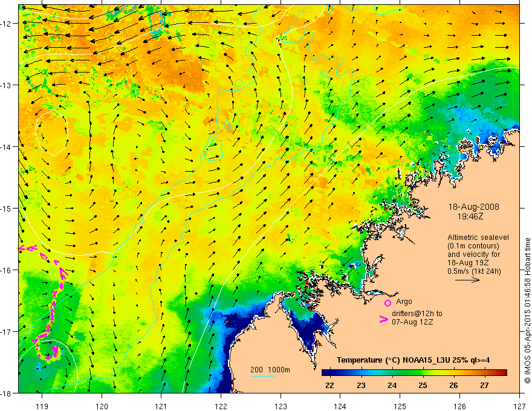
Task: Click the color bar tick label 27
Action: [x=484, y=385]
